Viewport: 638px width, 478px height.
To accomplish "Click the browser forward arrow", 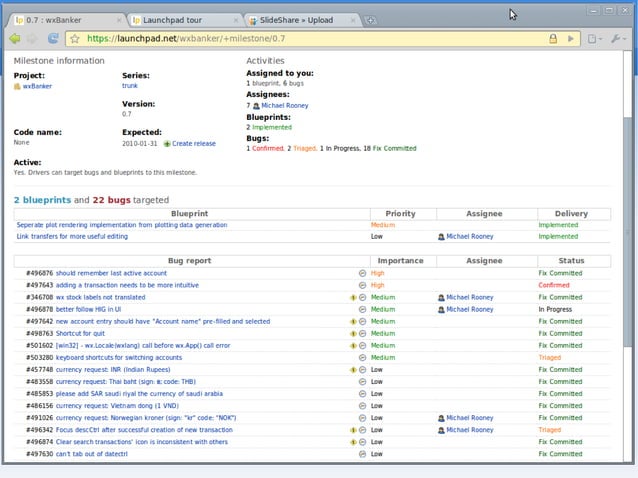I will click(x=32, y=39).
